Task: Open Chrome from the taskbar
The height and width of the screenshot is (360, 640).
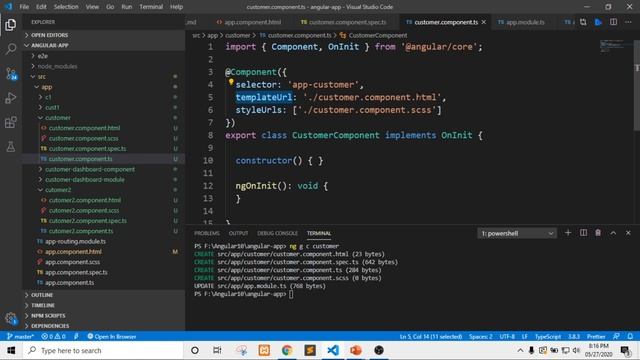Action: (287, 350)
